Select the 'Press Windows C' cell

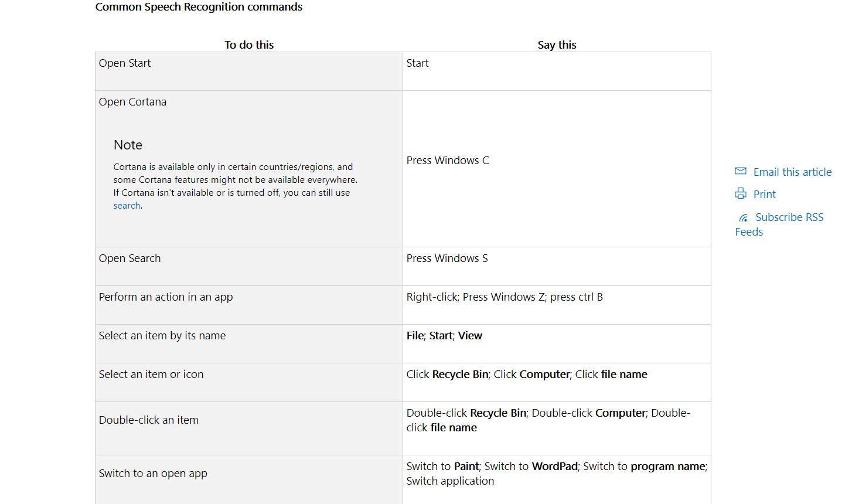click(557, 169)
